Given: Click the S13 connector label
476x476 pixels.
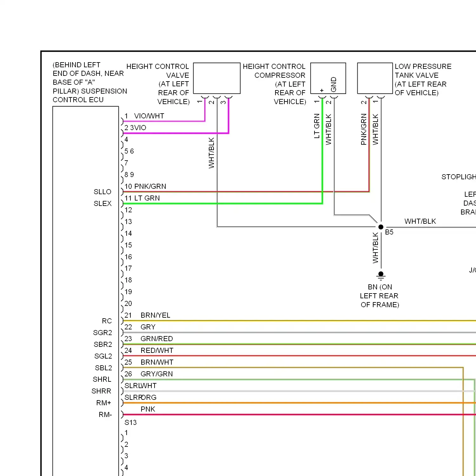Looking at the screenshot, I should [x=130, y=422].
